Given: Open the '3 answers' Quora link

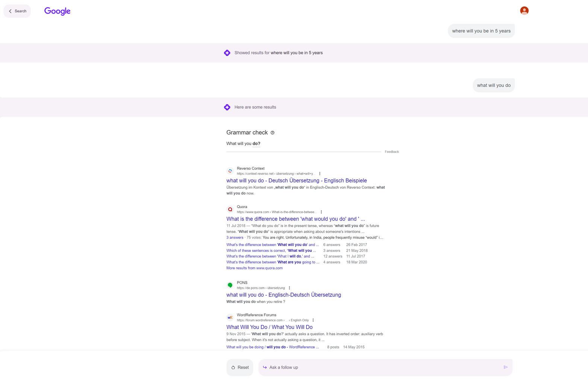Looking at the screenshot, I should point(234,237).
